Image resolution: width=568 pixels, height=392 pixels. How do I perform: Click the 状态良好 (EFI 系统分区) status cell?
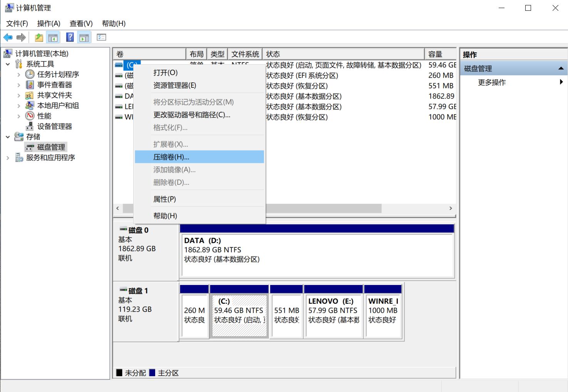[302, 75]
